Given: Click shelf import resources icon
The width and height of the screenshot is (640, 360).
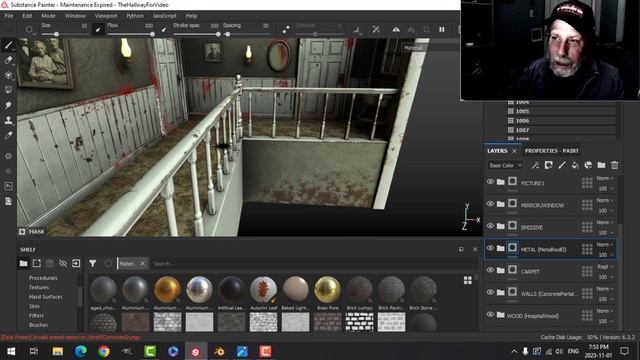Looking at the screenshot, I should point(76,264).
